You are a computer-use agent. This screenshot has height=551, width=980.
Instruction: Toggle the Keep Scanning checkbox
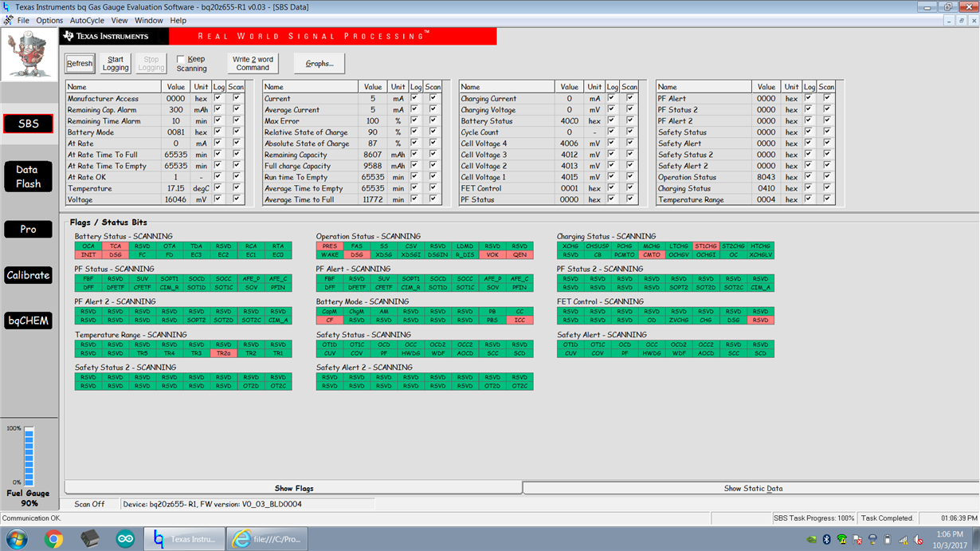(x=181, y=59)
